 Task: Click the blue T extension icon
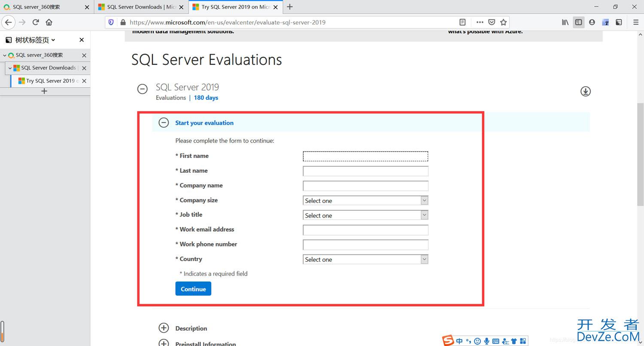pos(606,22)
